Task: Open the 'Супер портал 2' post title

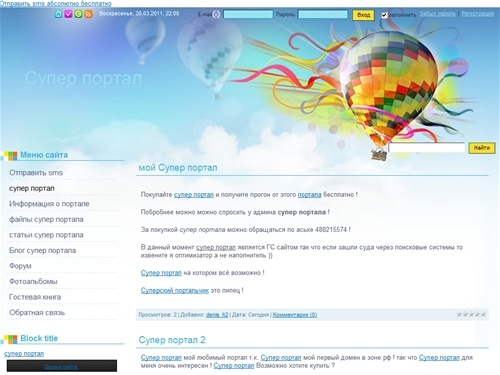Action: tap(172, 340)
